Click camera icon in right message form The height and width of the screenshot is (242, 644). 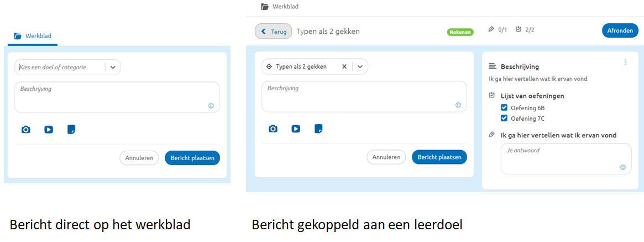(x=273, y=129)
